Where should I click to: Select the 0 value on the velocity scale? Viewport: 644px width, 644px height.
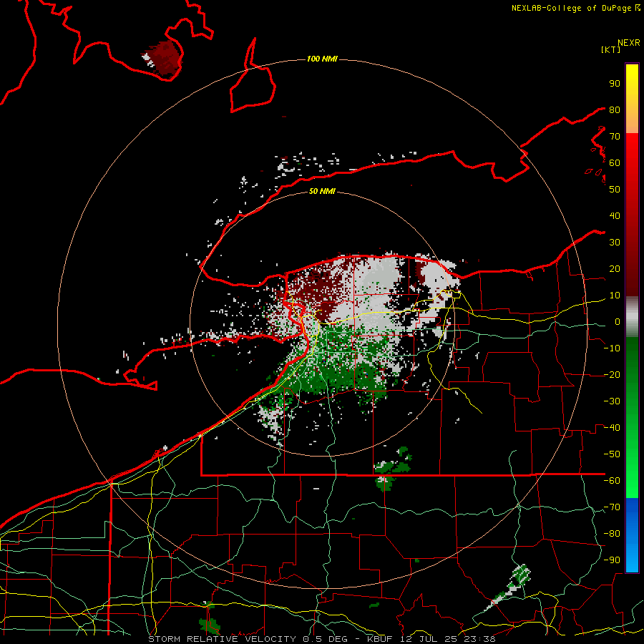(x=618, y=321)
